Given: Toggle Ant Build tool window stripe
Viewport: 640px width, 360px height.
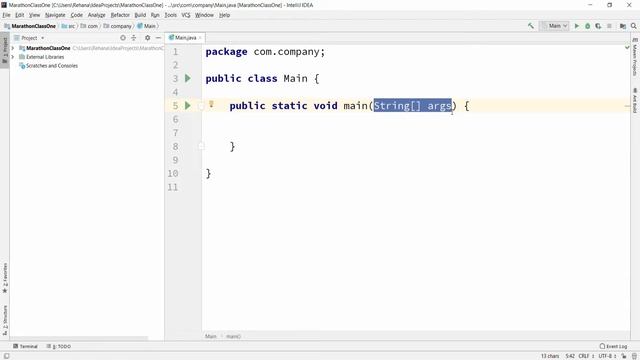Looking at the screenshot, I should coord(635,100).
